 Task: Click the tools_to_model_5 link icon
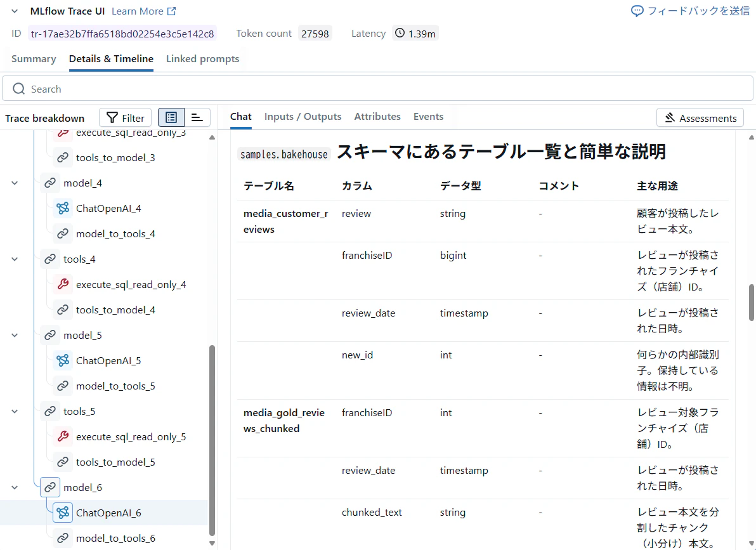point(63,462)
